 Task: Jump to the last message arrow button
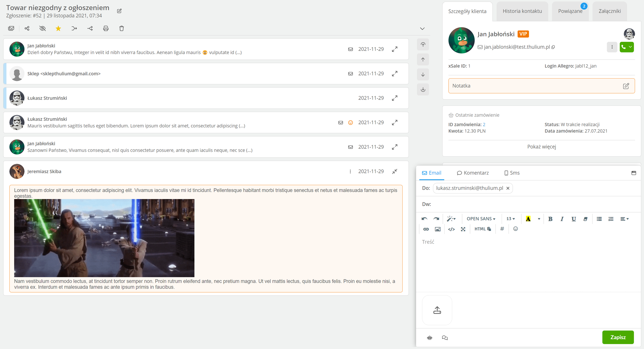pos(423,90)
